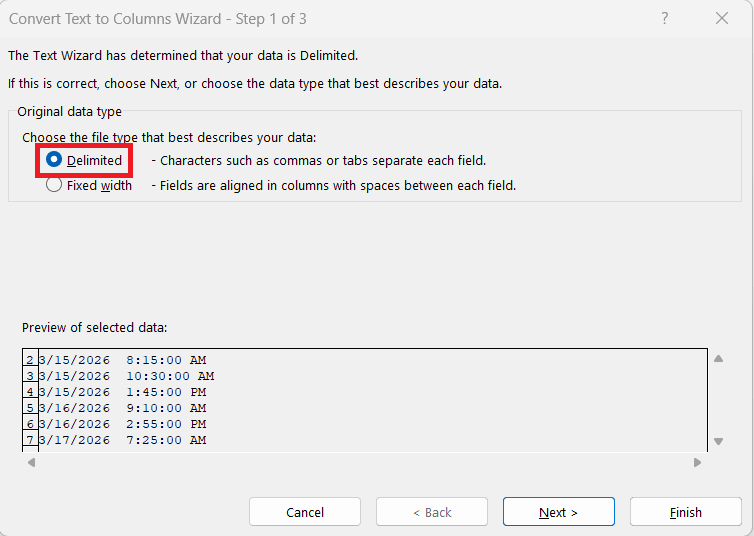Click the Help question mark icon

point(665,18)
